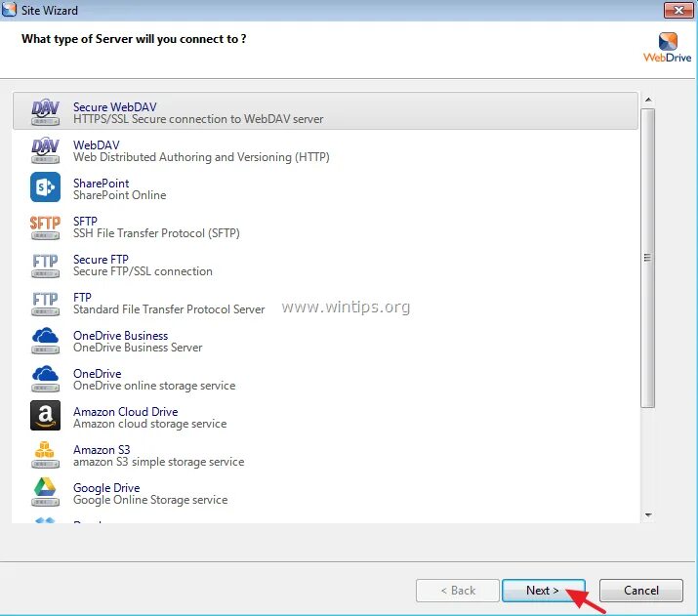Click 'HTTPS/SSL Secure connection to WebDAV server' text
The height and width of the screenshot is (616, 698).
coord(198,119)
